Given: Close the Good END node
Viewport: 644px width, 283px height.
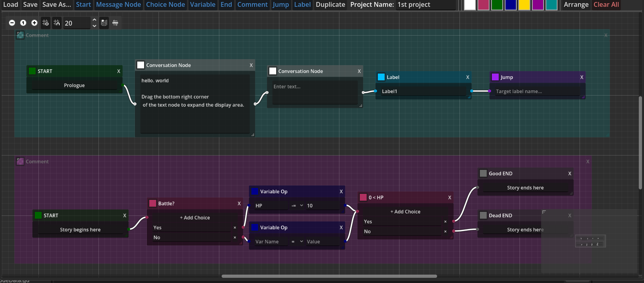Looking at the screenshot, I should tap(570, 173).
